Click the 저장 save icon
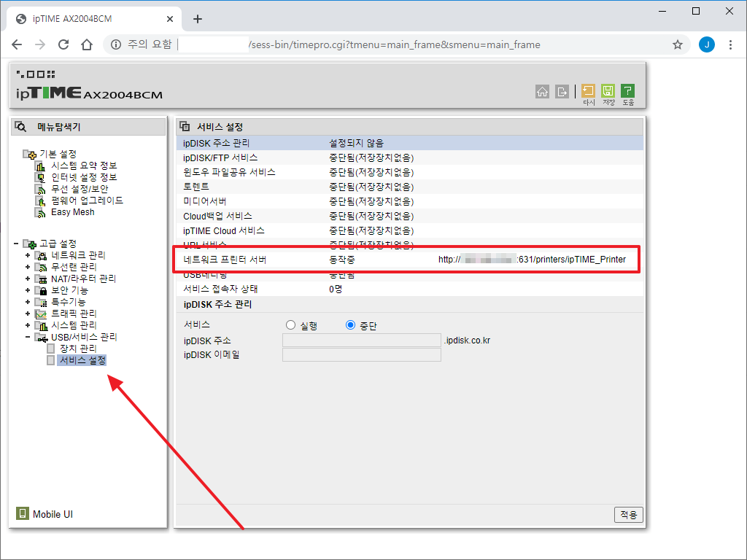The width and height of the screenshot is (747, 560). pyautogui.click(x=608, y=90)
